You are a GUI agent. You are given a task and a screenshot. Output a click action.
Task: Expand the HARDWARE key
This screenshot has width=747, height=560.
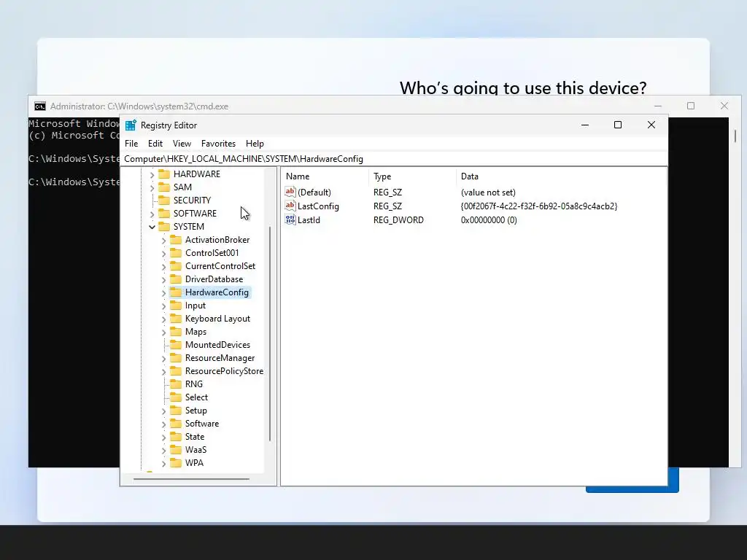(x=152, y=175)
